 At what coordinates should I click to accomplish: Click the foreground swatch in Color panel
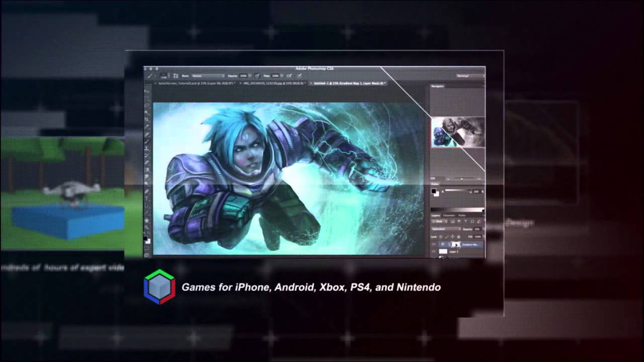[434, 191]
